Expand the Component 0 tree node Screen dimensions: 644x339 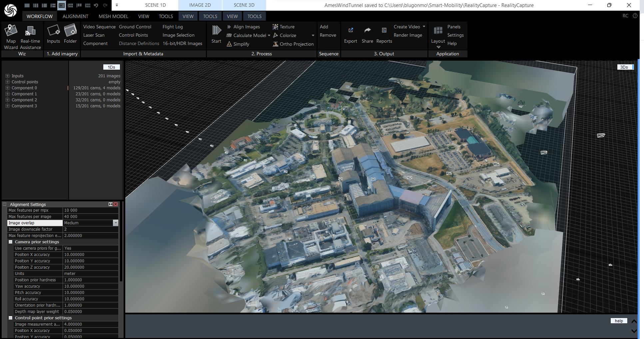[7, 88]
